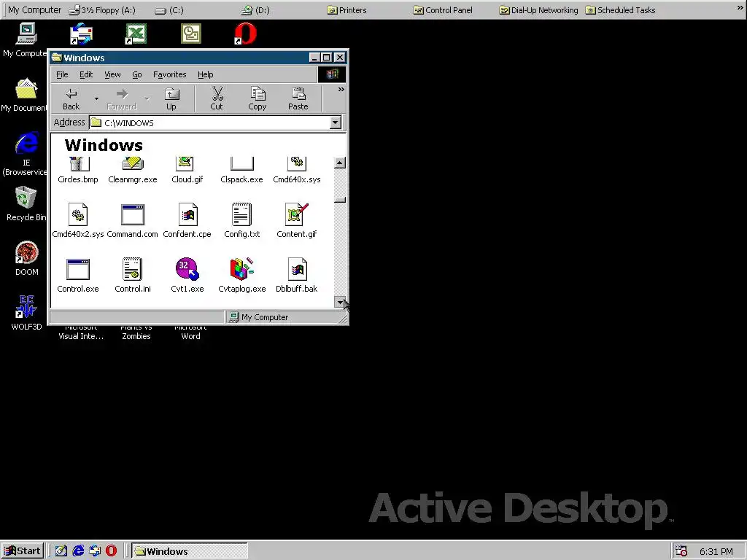Screen dimensions: 747x560
Task: Select the Cmd640x2.sys file icon
Action: pos(78,215)
